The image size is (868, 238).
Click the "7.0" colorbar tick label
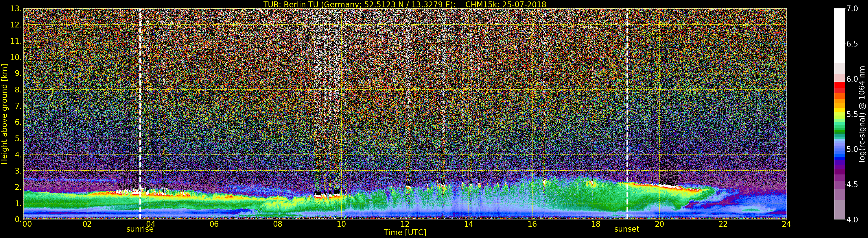852,9
